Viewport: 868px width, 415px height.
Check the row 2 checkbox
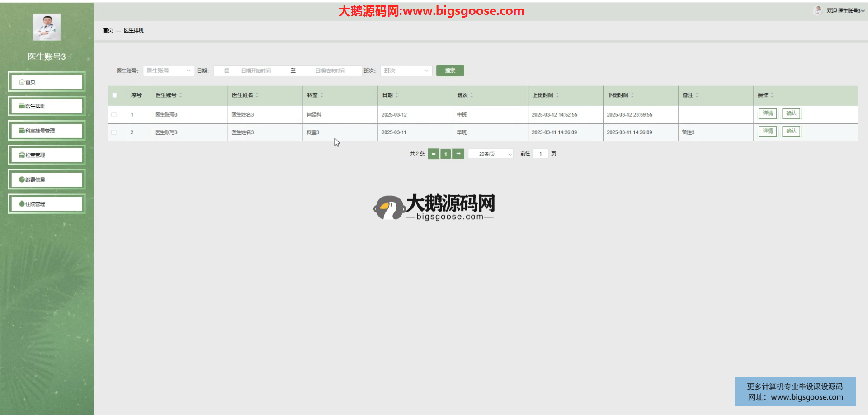pos(114,132)
